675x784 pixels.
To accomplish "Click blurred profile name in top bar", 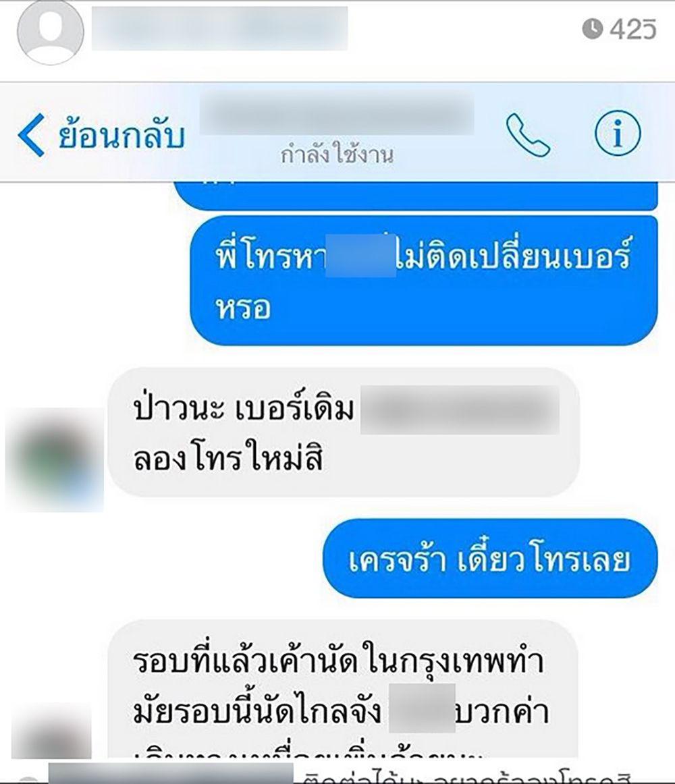I will [219, 28].
